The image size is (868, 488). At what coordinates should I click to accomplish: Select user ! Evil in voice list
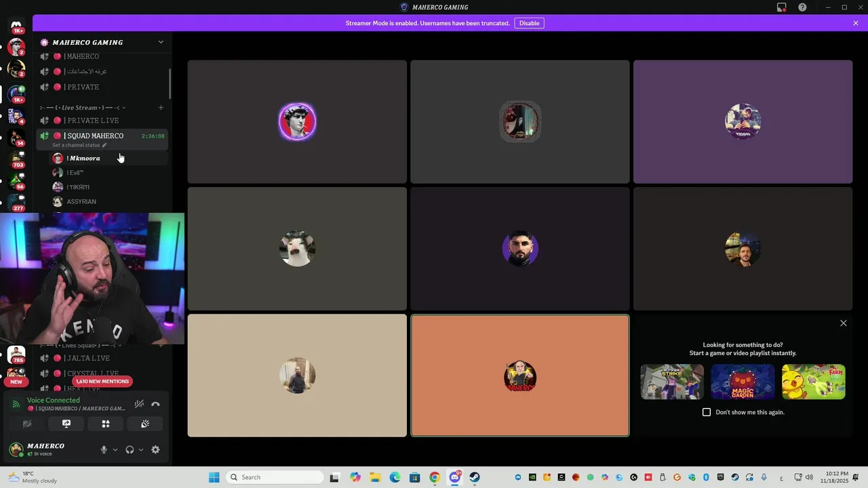[108, 173]
